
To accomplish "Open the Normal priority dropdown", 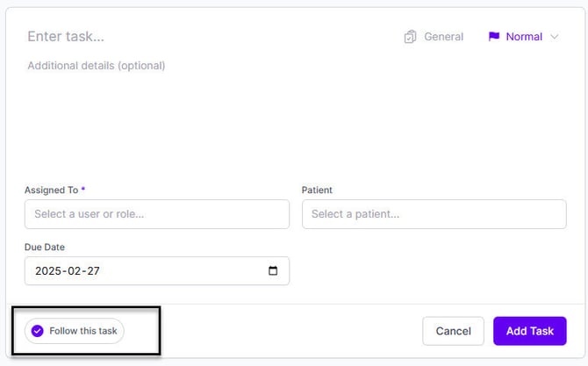I will click(524, 37).
